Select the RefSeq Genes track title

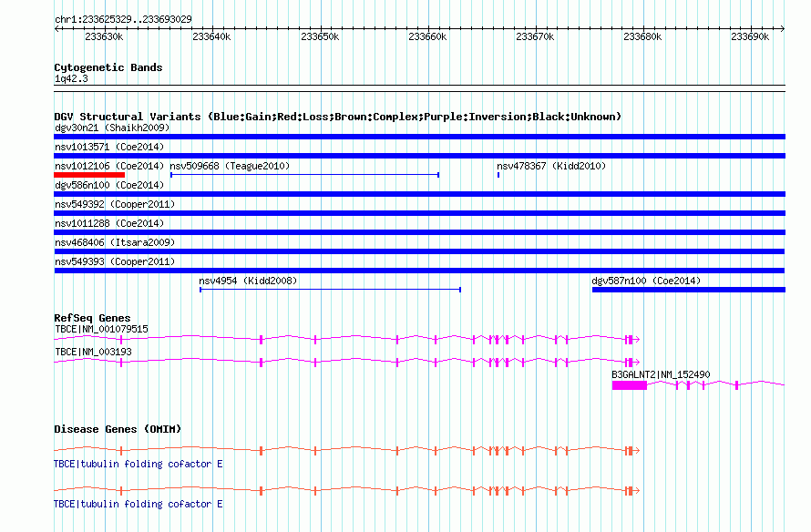pos(93,318)
